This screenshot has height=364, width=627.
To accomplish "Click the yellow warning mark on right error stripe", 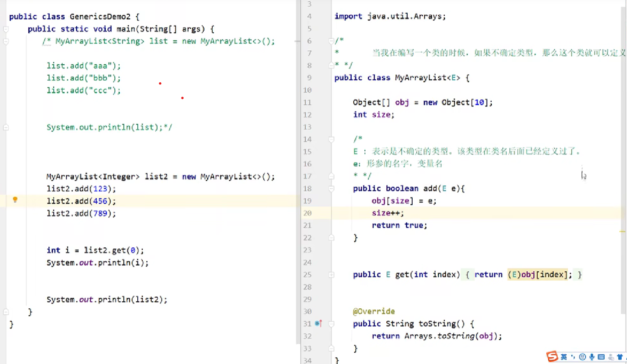I will click(622, 231).
